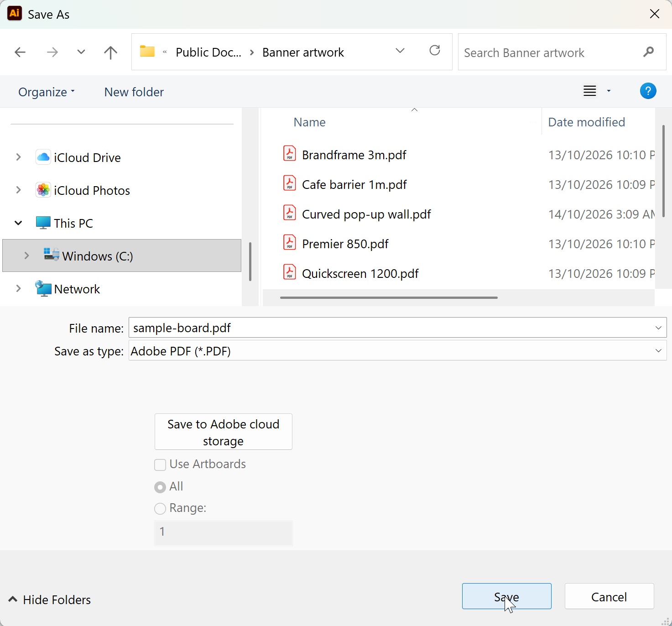The height and width of the screenshot is (626, 672).
Task: Click the Cafe barrier 1m.pdf file icon
Action: click(290, 183)
